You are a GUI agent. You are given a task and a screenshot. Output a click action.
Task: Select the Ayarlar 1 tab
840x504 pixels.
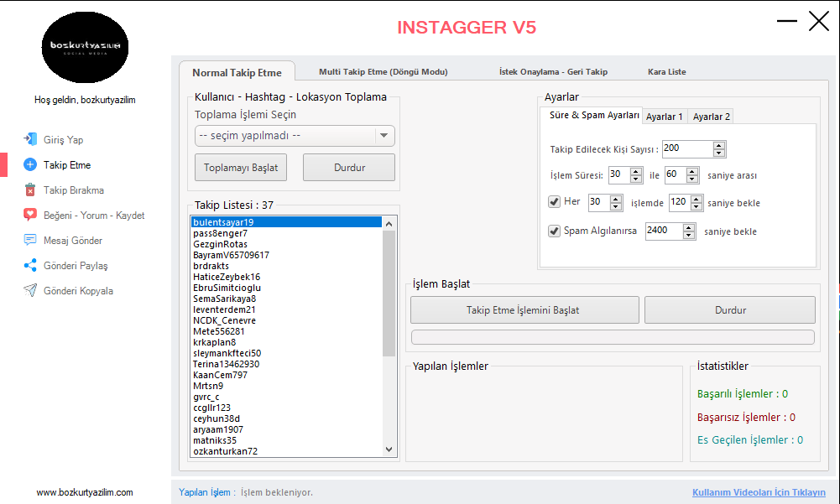(665, 117)
